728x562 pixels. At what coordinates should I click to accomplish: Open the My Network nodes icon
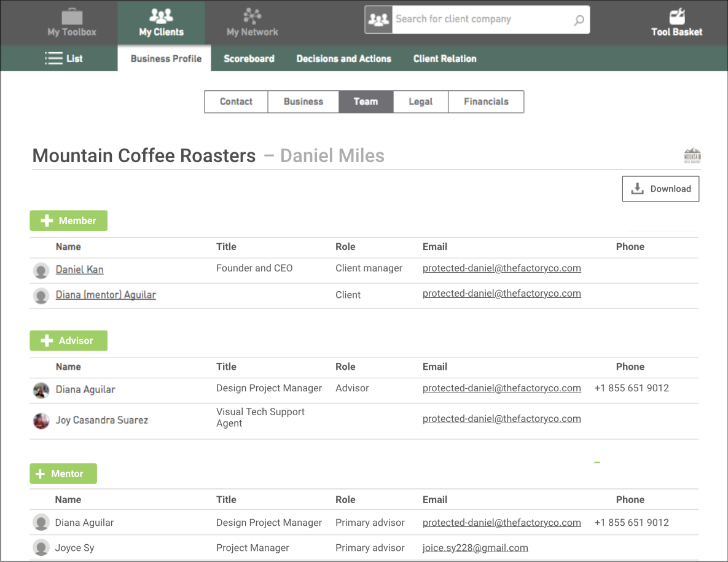[252, 16]
